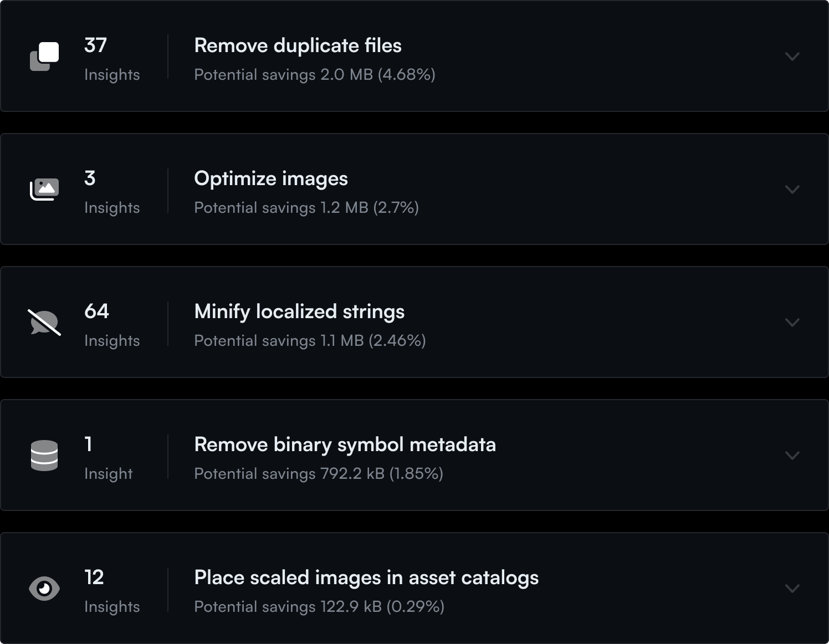Image resolution: width=829 pixels, height=644 pixels.
Task: Expand the Minify localized strings chevron
Action: click(792, 323)
